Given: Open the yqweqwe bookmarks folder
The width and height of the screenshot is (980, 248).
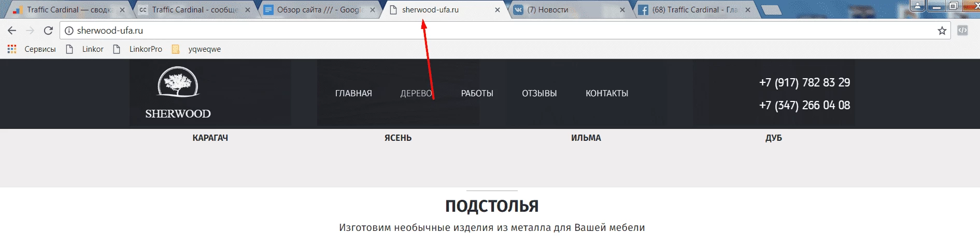Looking at the screenshot, I should [196, 49].
